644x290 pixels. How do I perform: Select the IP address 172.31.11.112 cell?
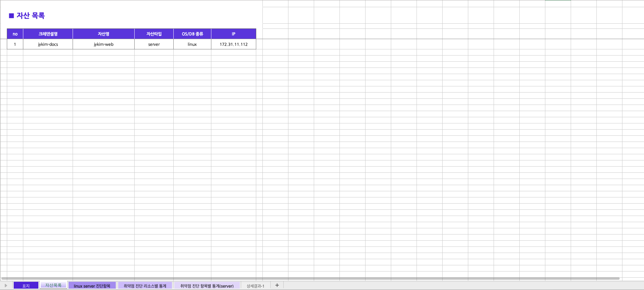pos(233,44)
